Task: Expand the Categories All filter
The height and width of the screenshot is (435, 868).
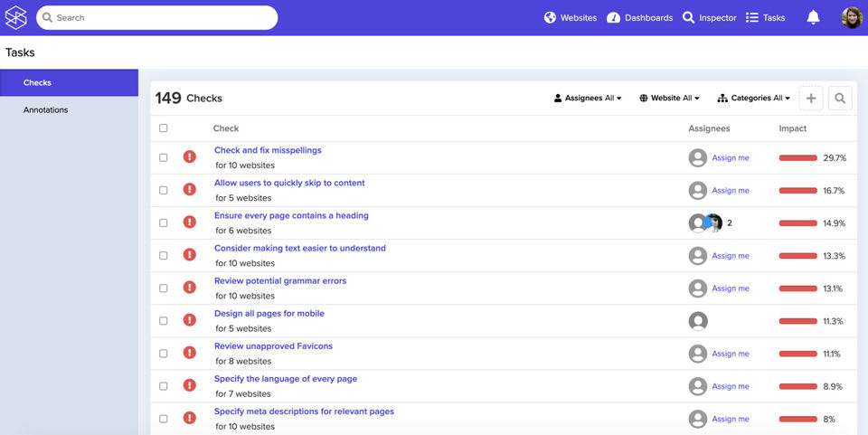Action: pos(753,98)
